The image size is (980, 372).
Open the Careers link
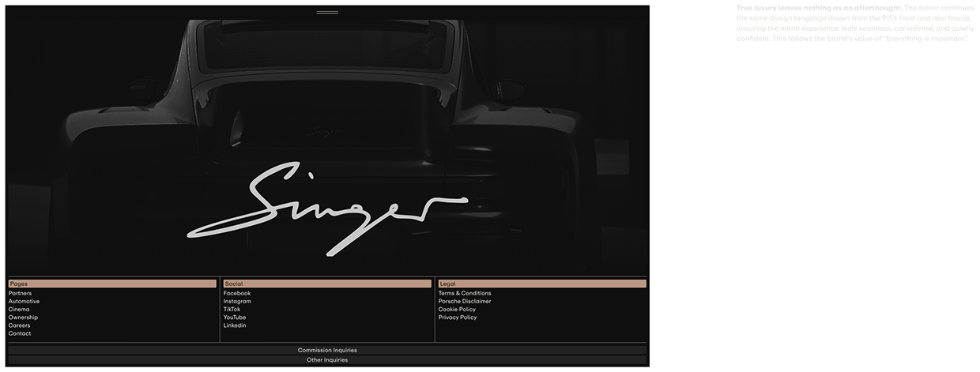click(x=20, y=325)
